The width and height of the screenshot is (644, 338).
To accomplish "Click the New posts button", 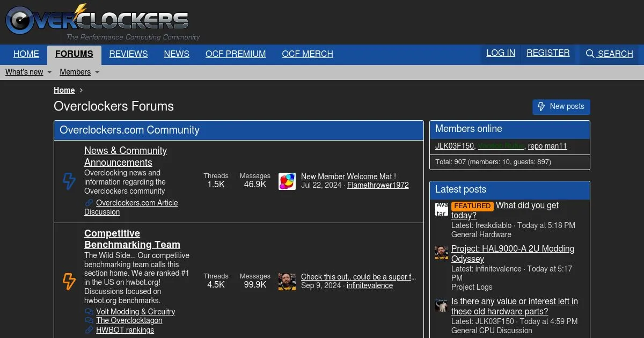I will (x=561, y=107).
